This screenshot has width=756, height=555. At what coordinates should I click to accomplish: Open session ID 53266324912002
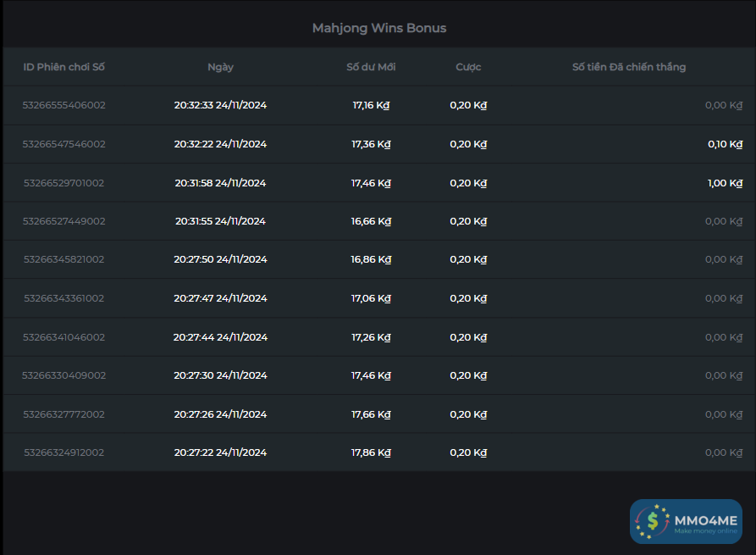[x=64, y=452]
